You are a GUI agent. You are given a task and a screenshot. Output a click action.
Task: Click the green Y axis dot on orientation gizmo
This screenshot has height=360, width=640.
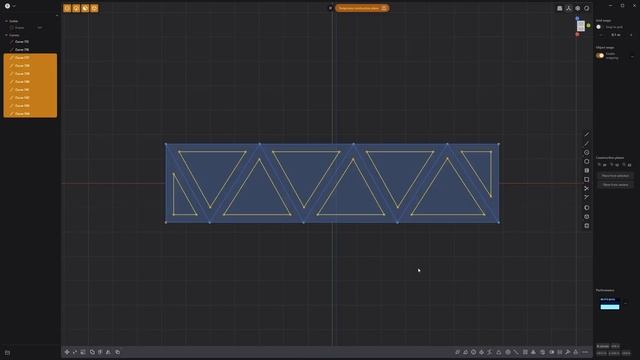pos(589,26)
